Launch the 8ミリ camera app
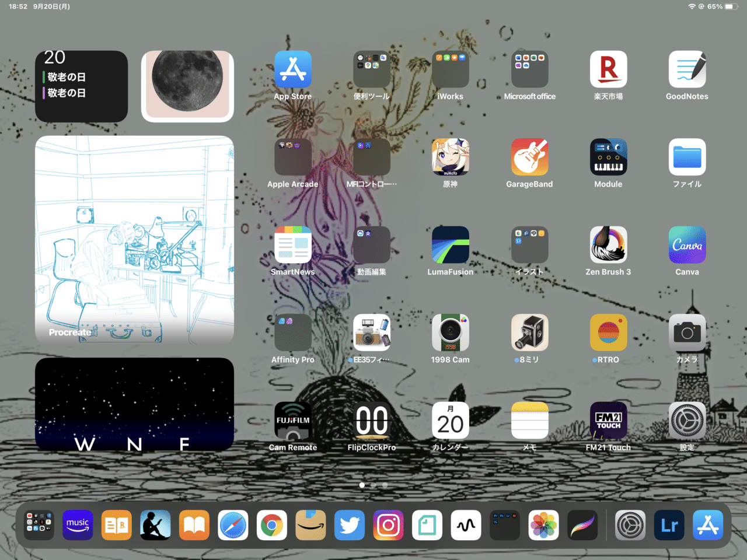 pyautogui.click(x=529, y=332)
